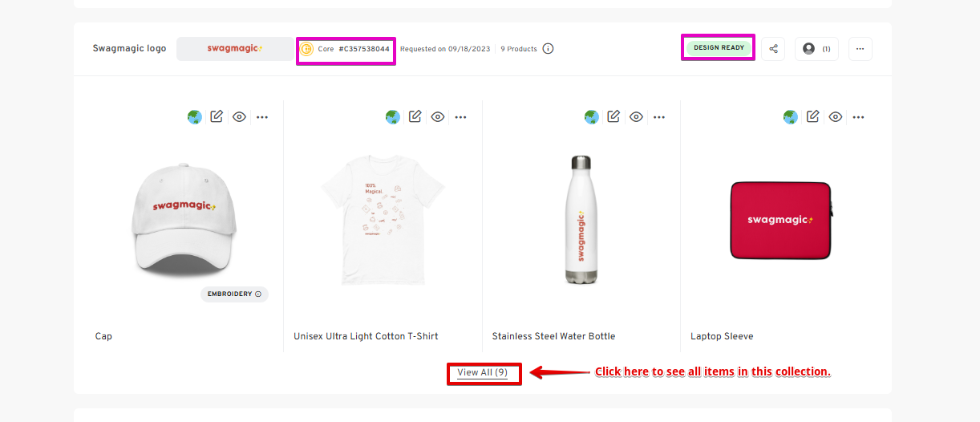Edit the Unisex Ultra Light Cotton T-Shirt design
The height and width of the screenshot is (422, 980).
[415, 116]
